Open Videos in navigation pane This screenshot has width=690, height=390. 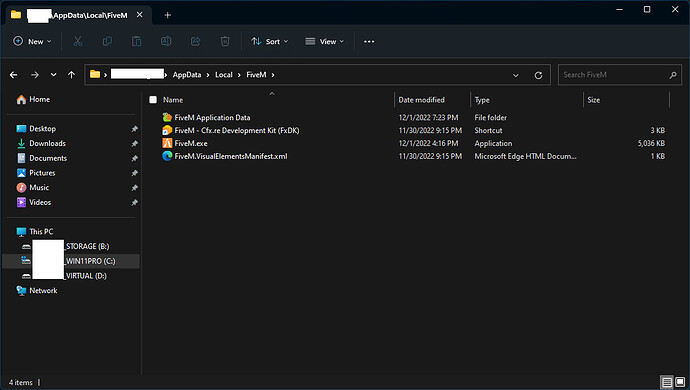pos(40,202)
